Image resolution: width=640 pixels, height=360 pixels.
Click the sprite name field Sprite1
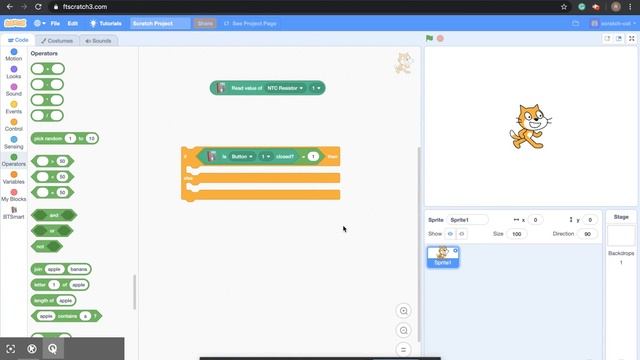[467, 220]
